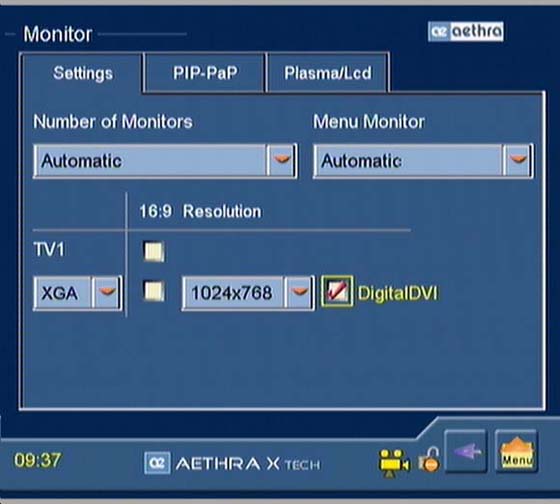The width and height of the screenshot is (560, 504).
Task: Click the 09:37 clock display
Action: click(38, 460)
